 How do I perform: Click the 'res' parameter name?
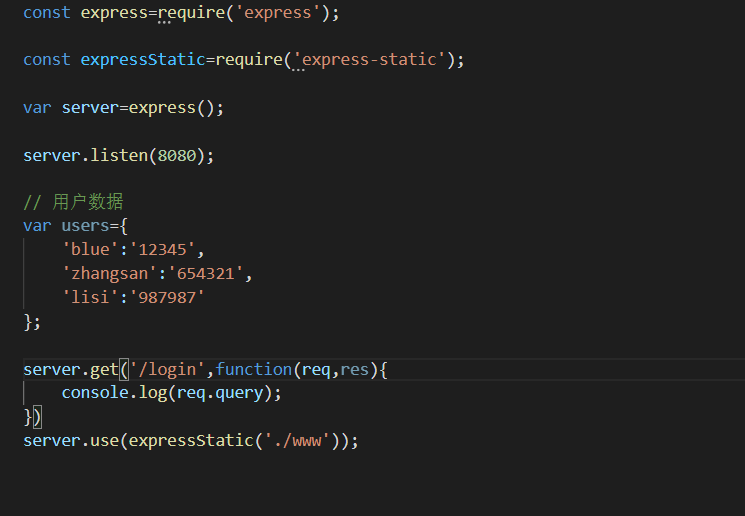click(x=354, y=369)
